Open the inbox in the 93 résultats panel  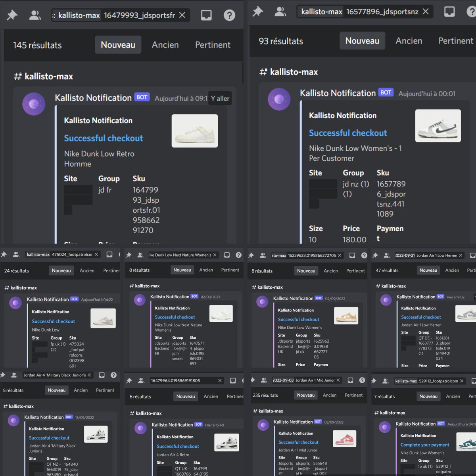pos(449,12)
